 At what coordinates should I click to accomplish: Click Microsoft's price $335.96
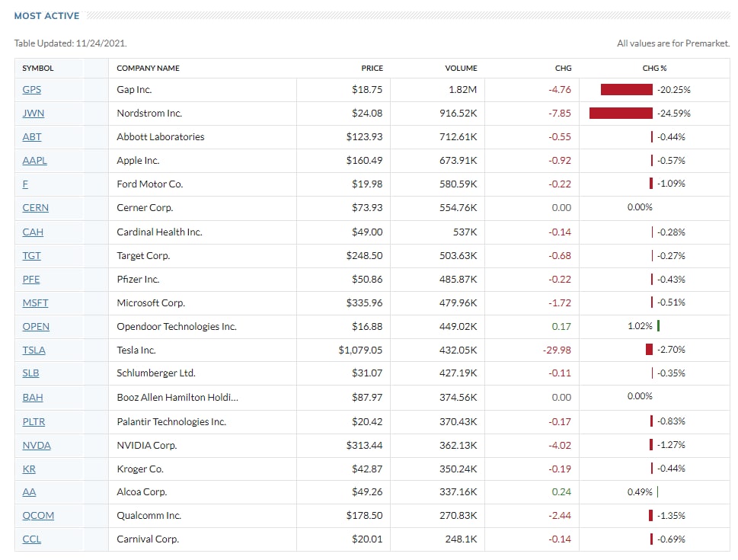point(364,302)
